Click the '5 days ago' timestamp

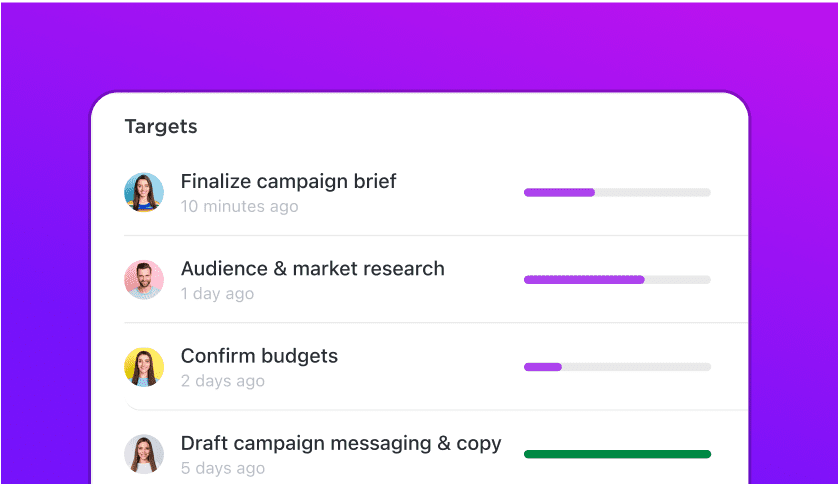click(222, 468)
